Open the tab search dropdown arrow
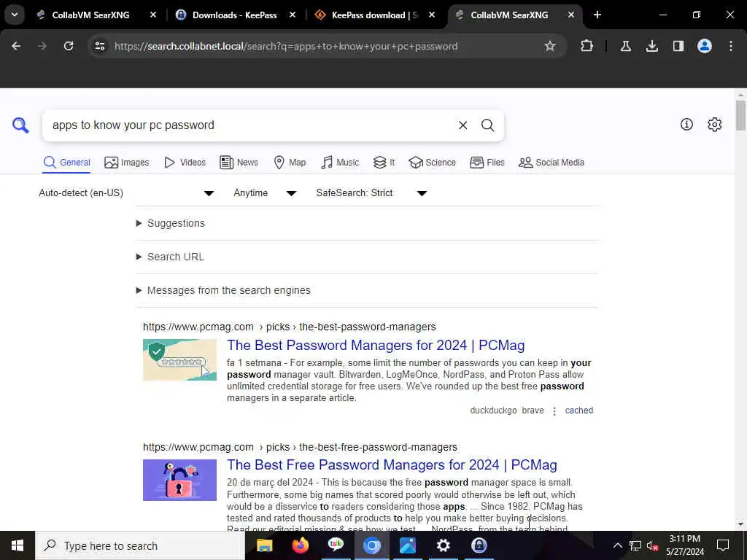The width and height of the screenshot is (747, 560). pos(15,15)
